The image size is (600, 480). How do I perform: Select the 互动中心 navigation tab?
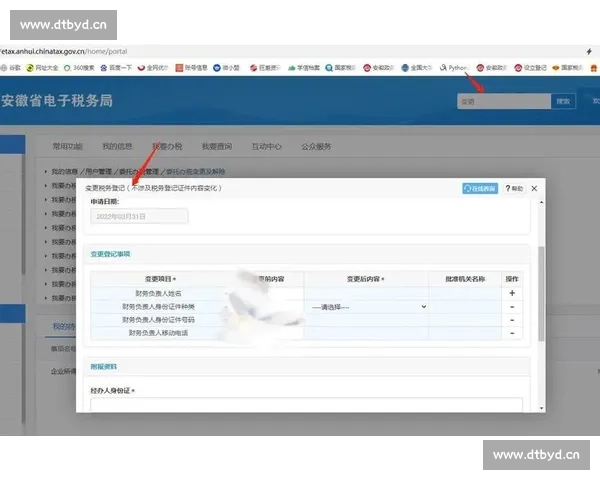coord(265,146)
